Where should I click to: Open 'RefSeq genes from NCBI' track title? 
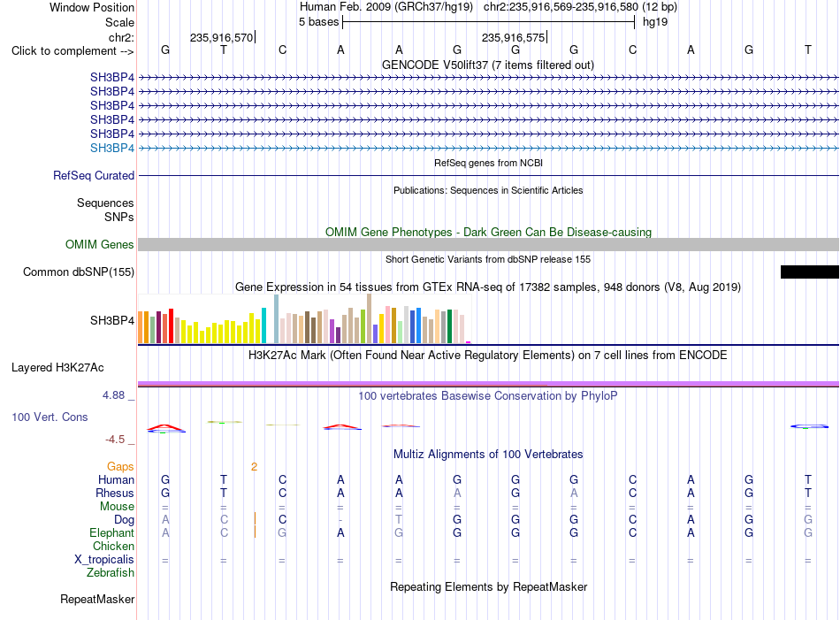489,163
